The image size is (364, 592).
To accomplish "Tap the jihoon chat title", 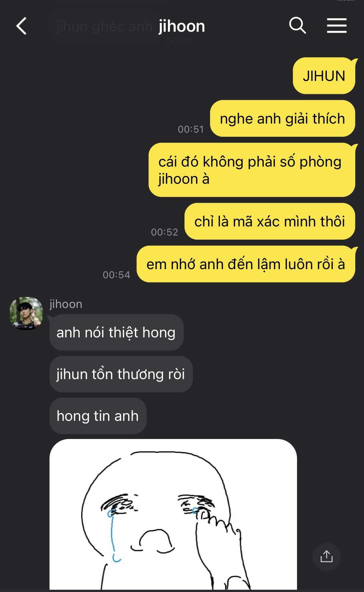I will [x=182, y=26].
